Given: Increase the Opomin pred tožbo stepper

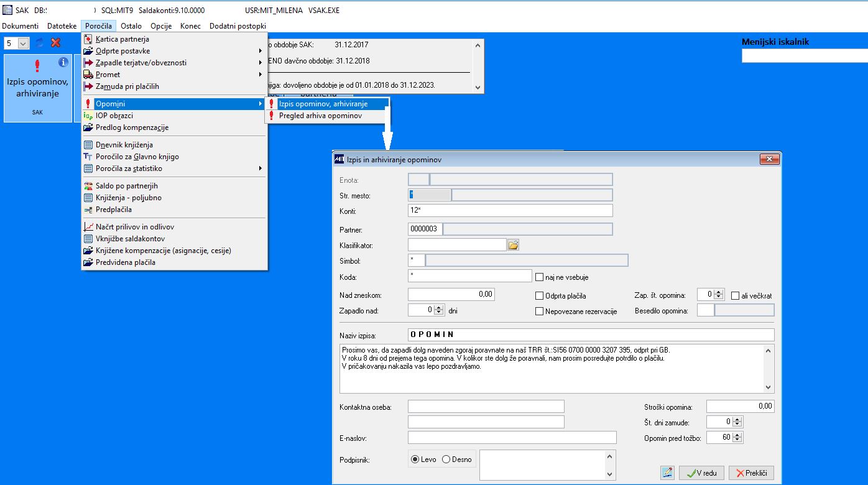Looking at the screenshot, I should [738, 435].
